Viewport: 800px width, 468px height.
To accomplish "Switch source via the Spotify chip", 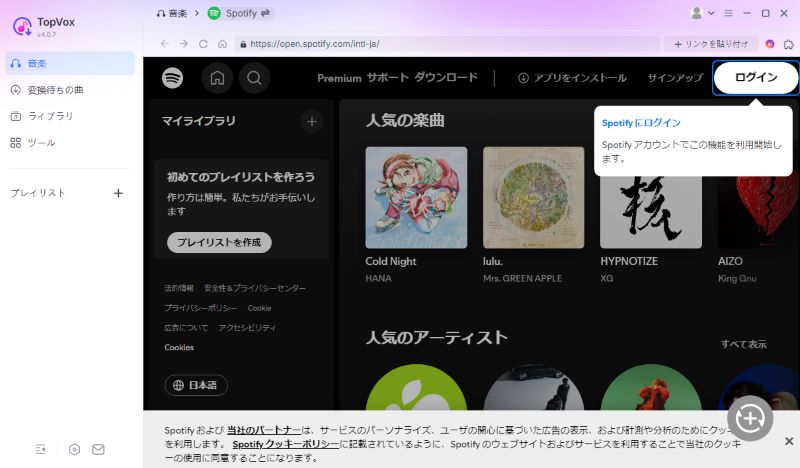I will [240, 13].
